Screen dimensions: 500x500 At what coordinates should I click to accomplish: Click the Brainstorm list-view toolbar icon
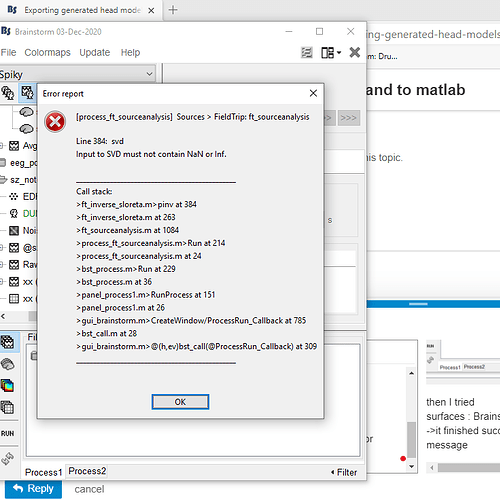tap(307, 52)
